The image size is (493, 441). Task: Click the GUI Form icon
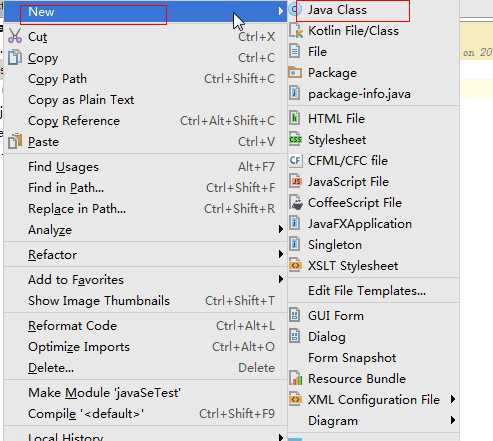(294, 315)
